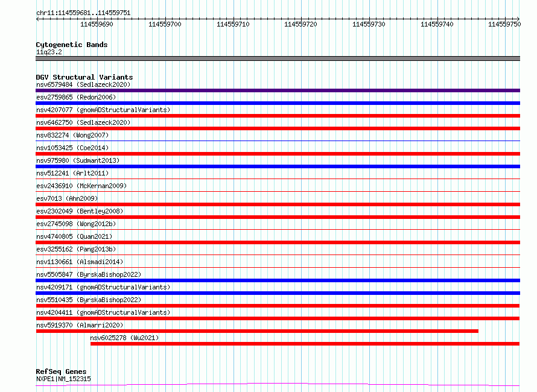Click the magenta NXPE1 gene line

click(278, 384)
